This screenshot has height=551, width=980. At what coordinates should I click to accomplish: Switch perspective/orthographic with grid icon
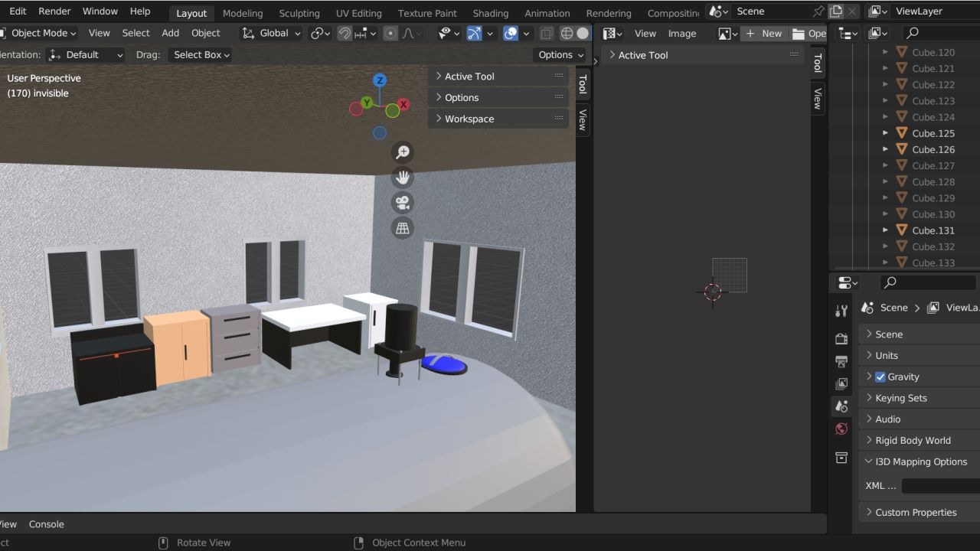[403, 228]
